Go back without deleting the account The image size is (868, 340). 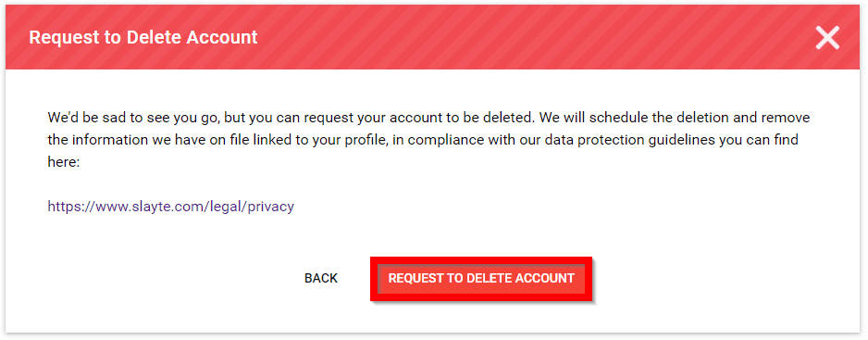click(x=321, y=279)
